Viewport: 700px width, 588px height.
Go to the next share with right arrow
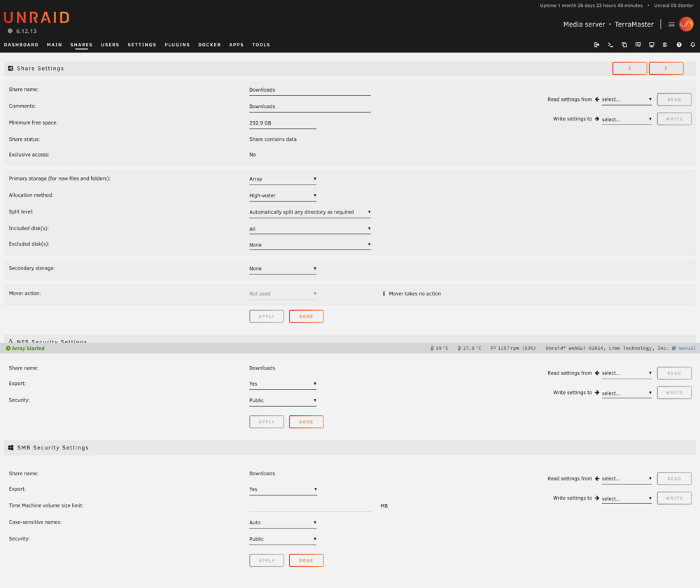[666, 69]
